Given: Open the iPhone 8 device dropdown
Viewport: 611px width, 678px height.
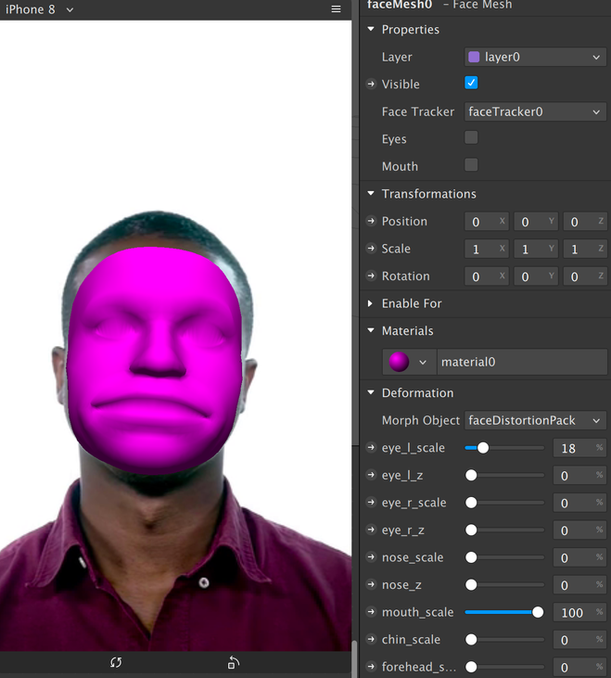Looking at the screenshot, I should click(x=39, y=9).
